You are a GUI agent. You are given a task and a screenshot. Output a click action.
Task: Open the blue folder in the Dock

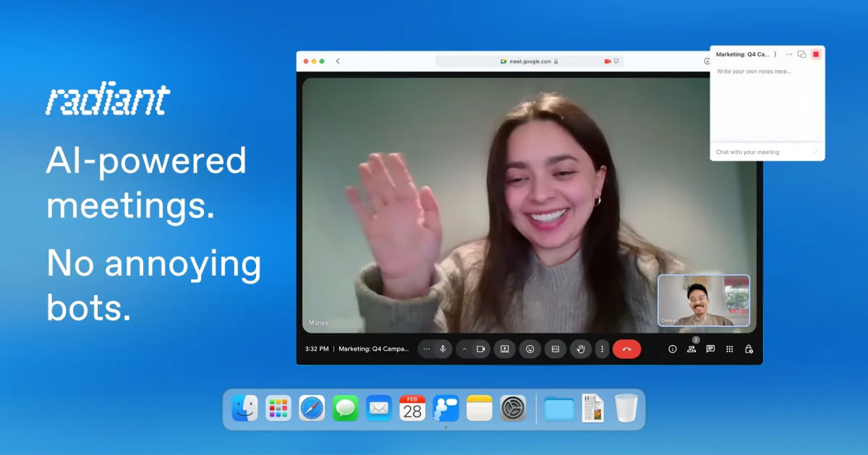[x=559, y=409]
